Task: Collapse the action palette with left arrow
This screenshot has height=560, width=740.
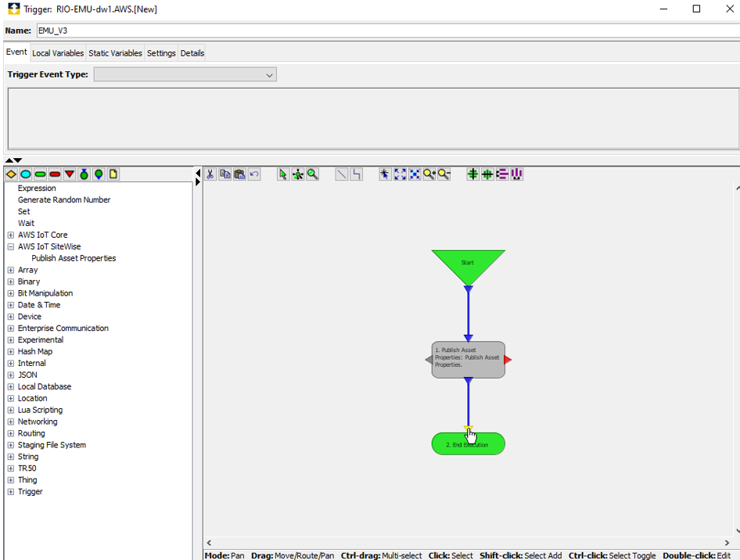Action: pyautogui.click(x=198, y=174)
